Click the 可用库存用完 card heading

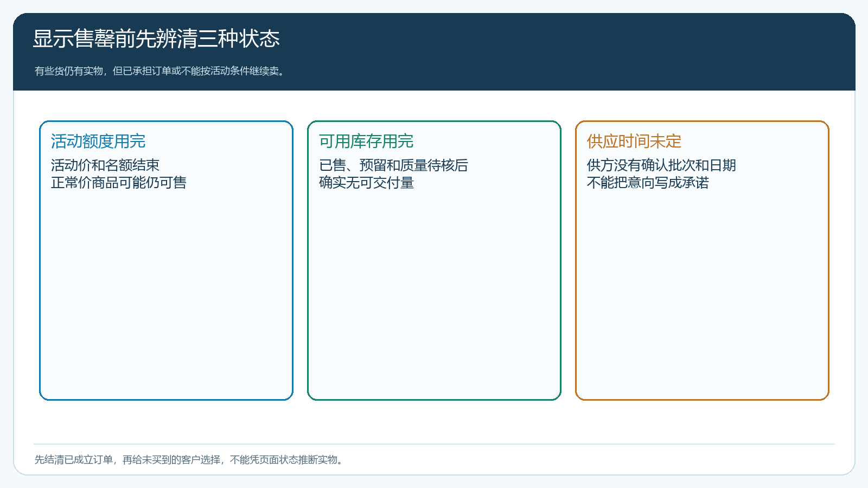[x=366, y=142]
